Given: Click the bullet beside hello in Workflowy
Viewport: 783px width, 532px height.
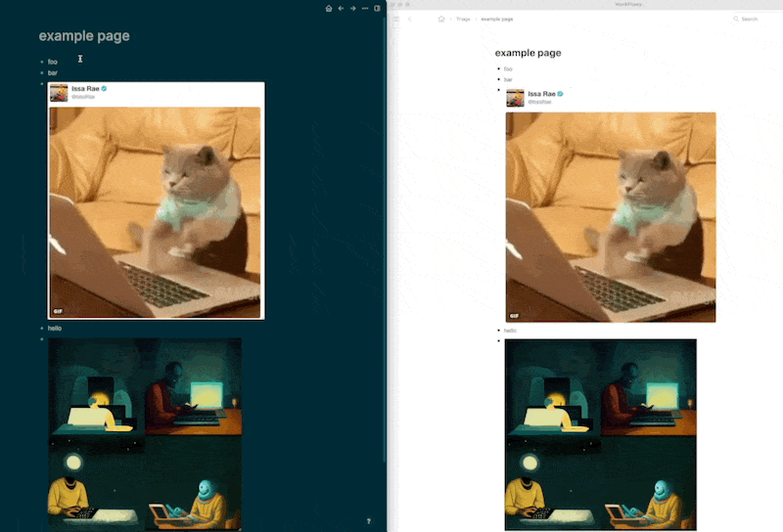Looking at the screenshot, I should click(x=498, y=331).
